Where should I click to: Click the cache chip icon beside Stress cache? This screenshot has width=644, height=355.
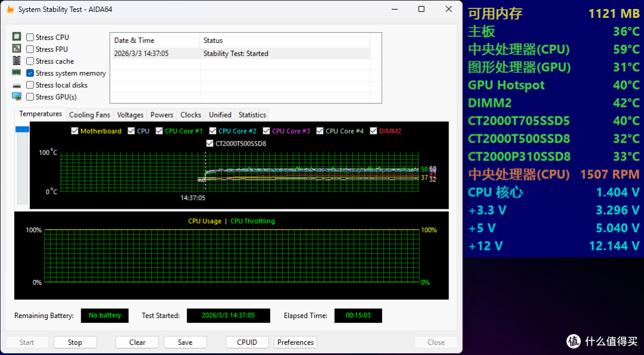[x=17, y=61]
